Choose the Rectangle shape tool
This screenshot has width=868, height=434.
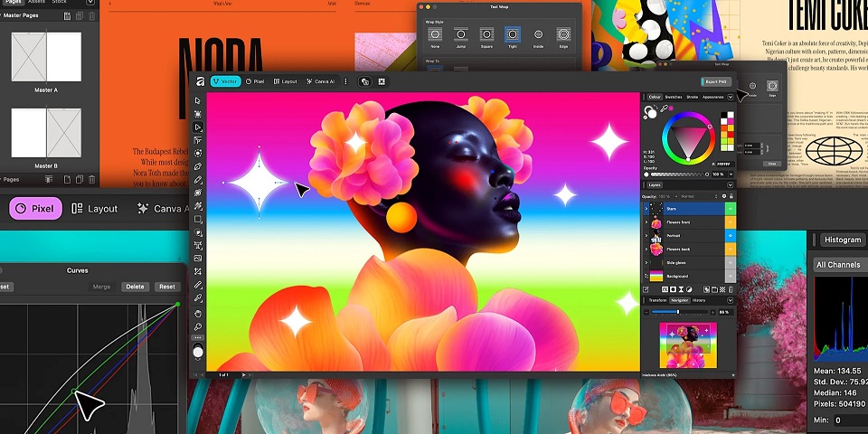(x=198, y=219)
